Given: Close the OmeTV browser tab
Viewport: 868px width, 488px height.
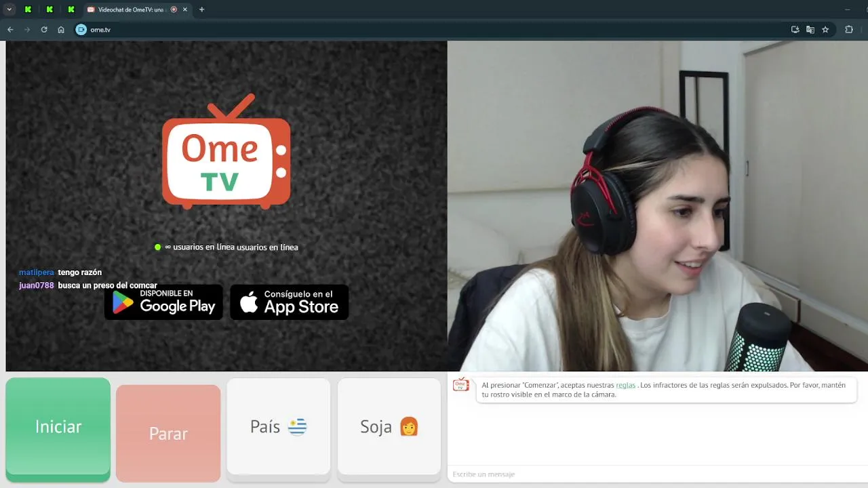Looking at the screenshot, I should (x=186, y=9).
